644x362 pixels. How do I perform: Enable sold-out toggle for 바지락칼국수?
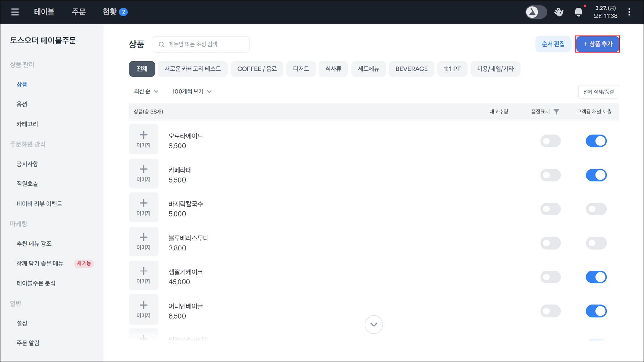tap(550, 209)
